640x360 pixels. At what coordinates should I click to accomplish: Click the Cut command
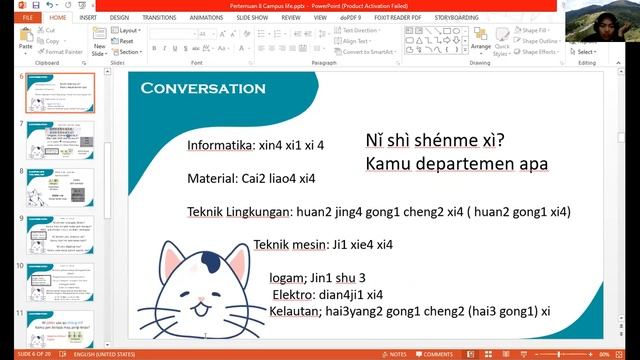46,30
